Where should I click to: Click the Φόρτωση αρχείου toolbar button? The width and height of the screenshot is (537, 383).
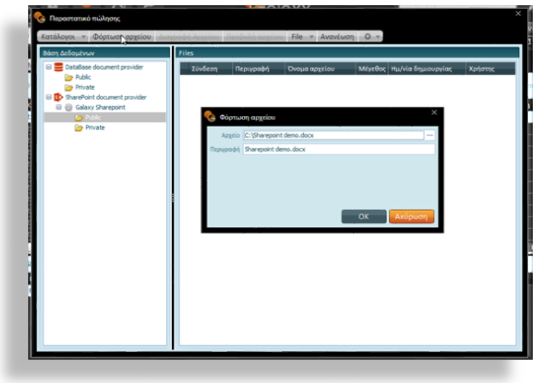tap(122, 37)
